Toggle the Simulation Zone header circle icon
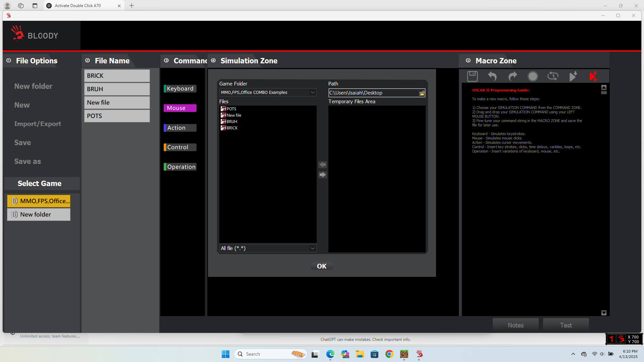Screen dimensions: 644x362 click(x=213, y=61)
